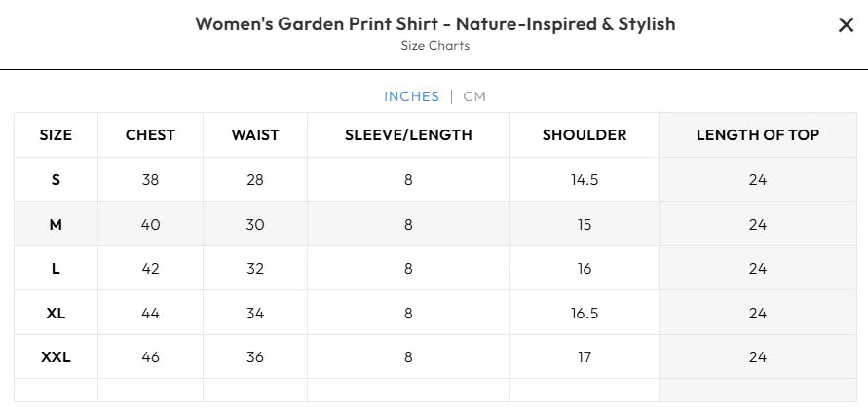
Task: Click the SIZE column header
Action: (56, 135)
